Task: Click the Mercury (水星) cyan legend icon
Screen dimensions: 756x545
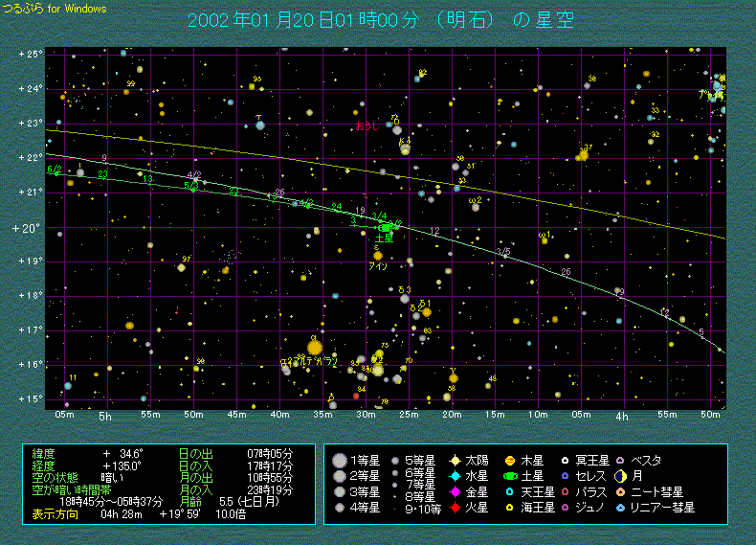Action: (456, 475)
